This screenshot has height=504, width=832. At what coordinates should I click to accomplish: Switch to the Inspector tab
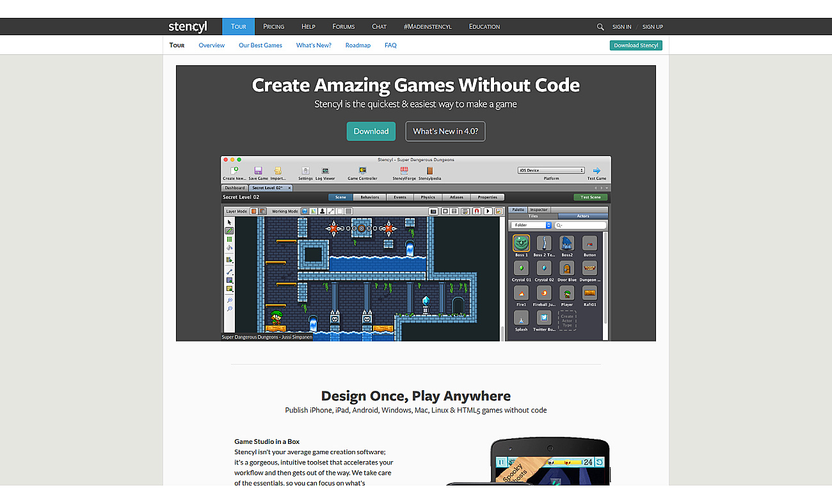[538, 210]
